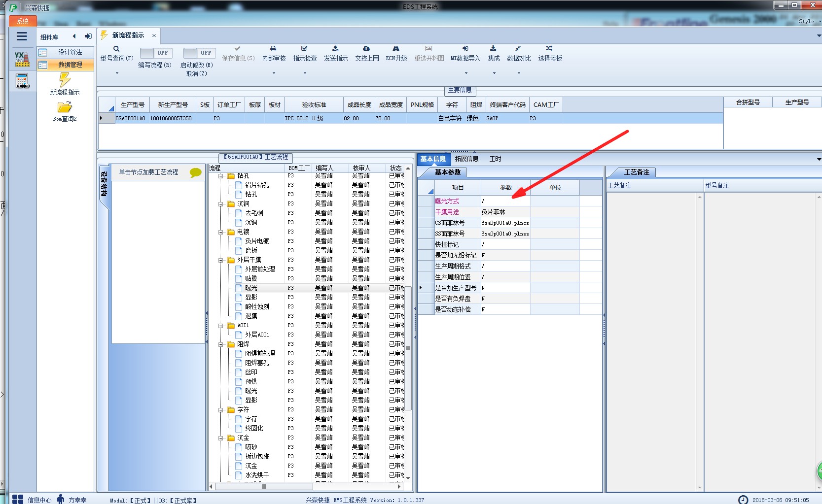Click the 文控上网 cloud icon

click(x=366, y=49)
